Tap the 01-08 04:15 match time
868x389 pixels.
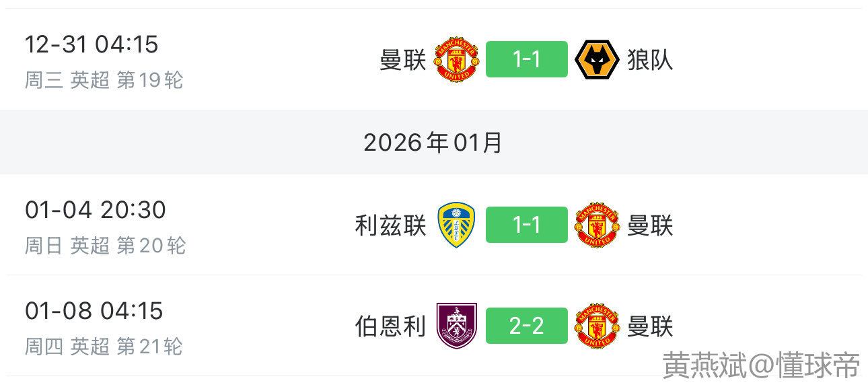pos(94,311)
